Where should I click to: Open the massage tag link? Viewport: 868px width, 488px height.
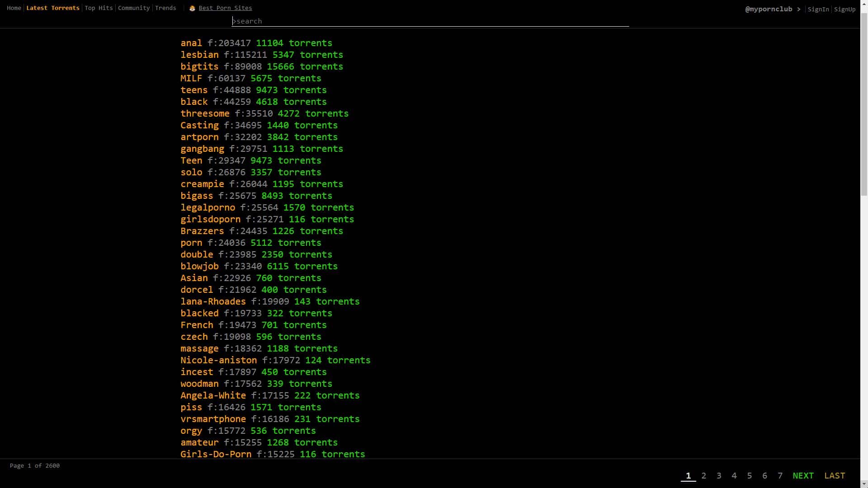pyautogui.click(x=199, y=348)
